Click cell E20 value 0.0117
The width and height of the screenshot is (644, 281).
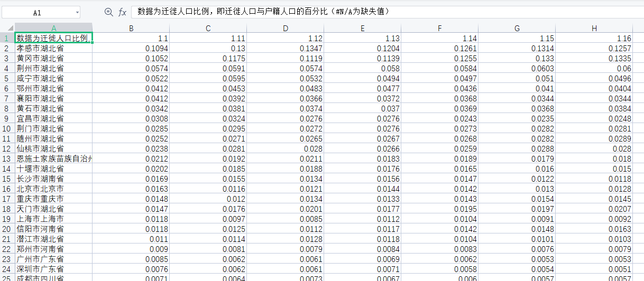click(363, 229)
